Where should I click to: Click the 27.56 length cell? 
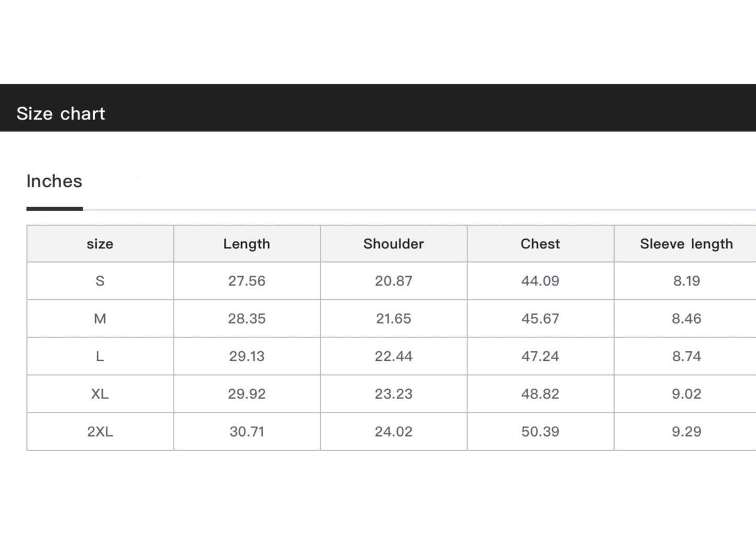246,281
